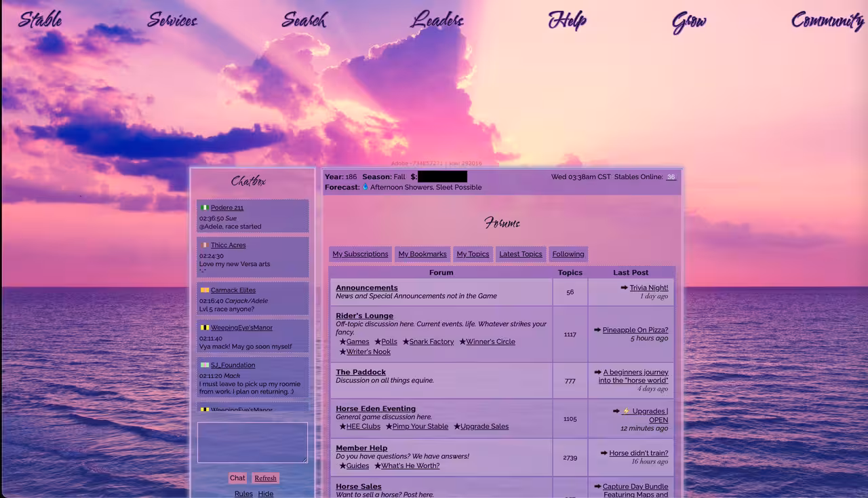Visit WeepingEye'sManor link above 02:11:40 message

[x=241, y=328]
